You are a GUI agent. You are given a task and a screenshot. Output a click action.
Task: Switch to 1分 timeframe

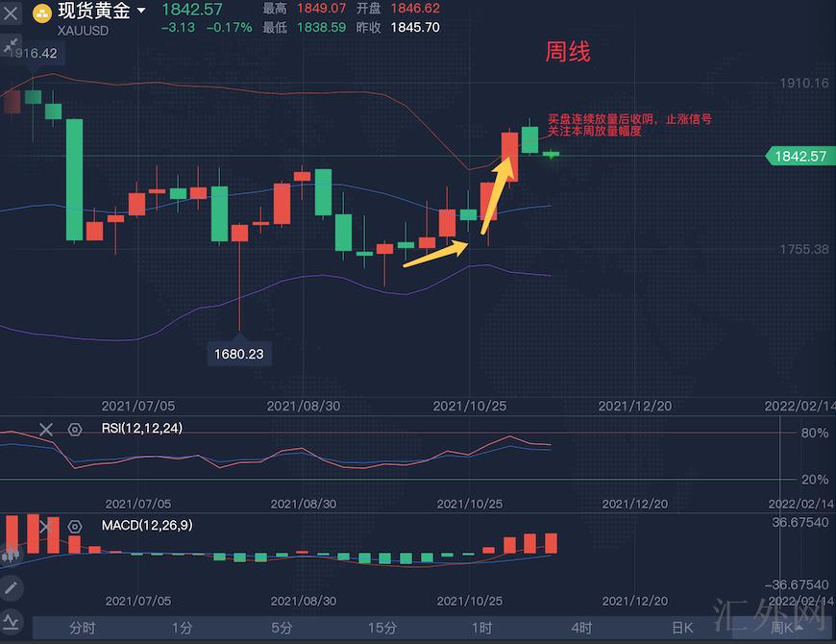click(183, 628)
